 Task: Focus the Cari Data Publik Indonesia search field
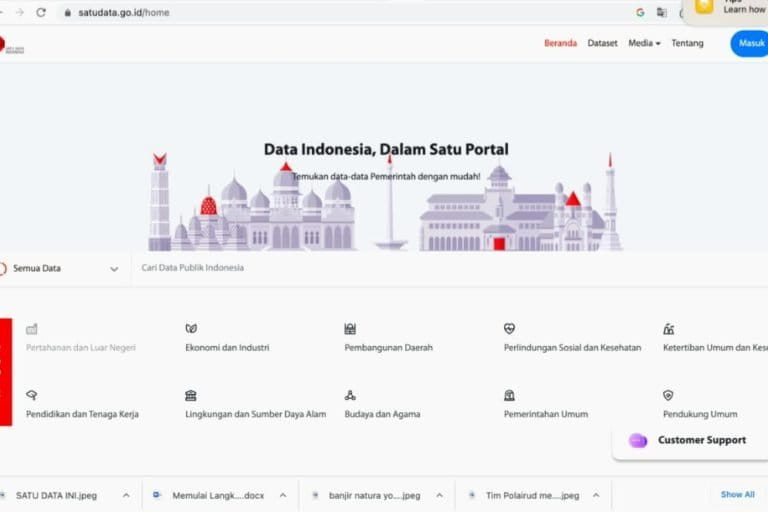pyautogui.click(x=400, y=268)
